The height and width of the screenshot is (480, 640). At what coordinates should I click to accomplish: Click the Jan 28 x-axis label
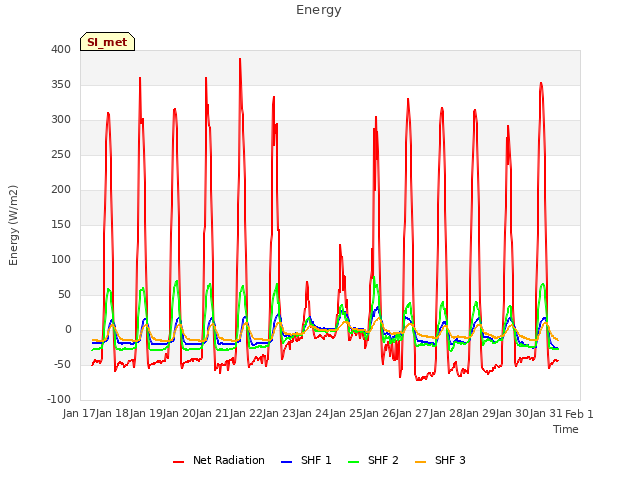tap(446, 414)
